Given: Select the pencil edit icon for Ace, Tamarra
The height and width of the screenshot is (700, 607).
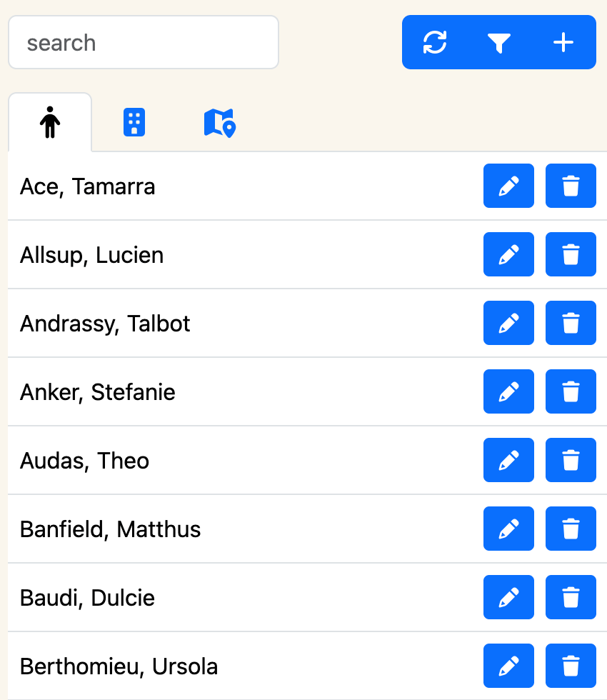Looking at the screenshot, I should pos(508,186).
